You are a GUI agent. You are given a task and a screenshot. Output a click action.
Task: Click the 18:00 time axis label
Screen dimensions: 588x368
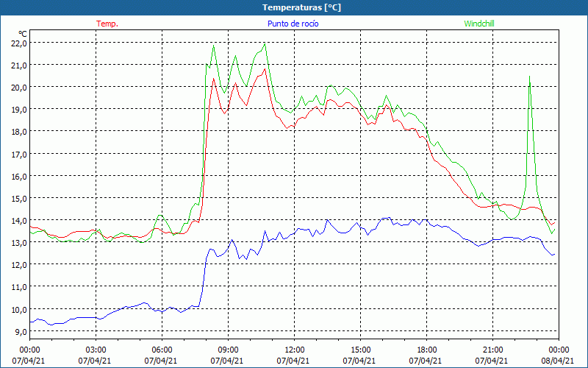[426, 350]
